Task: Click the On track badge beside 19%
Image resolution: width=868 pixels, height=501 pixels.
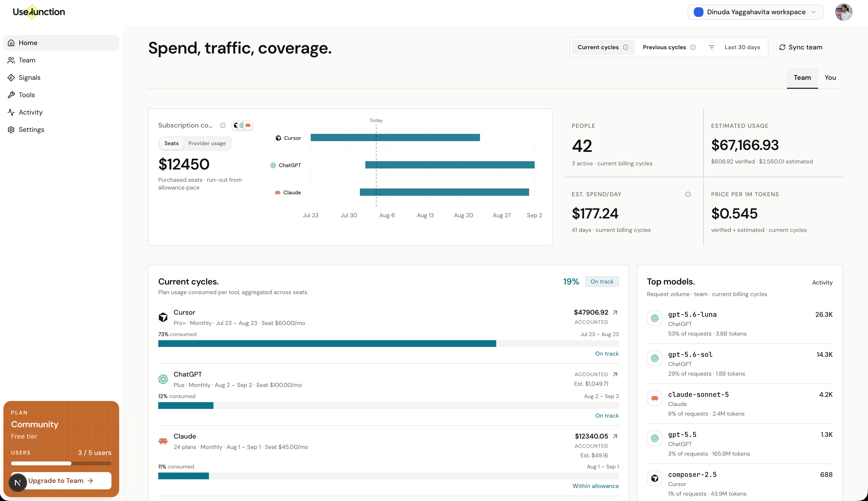Action: click(602, 281)
